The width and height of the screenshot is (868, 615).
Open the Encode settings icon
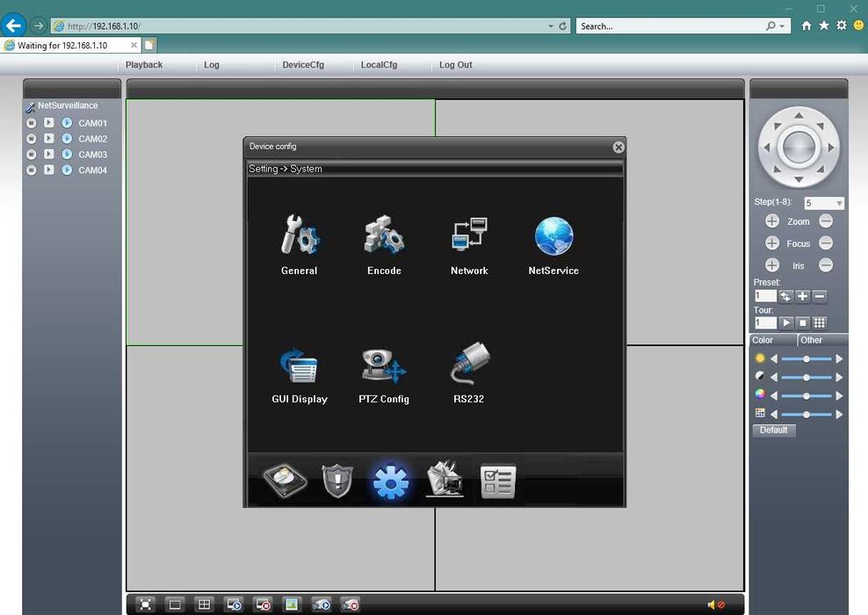pyautogui.click(x=384, y=235)
